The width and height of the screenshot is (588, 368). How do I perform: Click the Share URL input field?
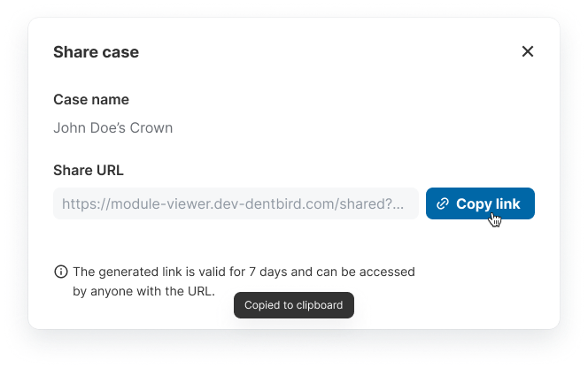pos(235,203)
